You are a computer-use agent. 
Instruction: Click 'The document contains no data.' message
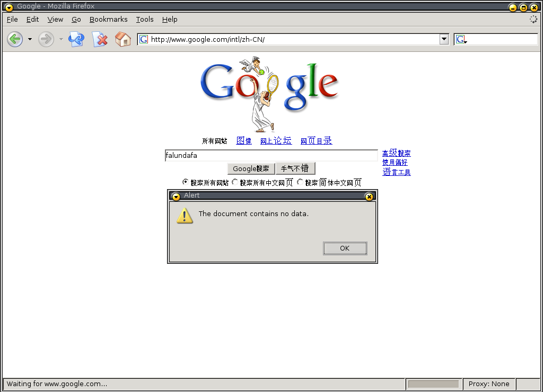(x=253, y=214)
